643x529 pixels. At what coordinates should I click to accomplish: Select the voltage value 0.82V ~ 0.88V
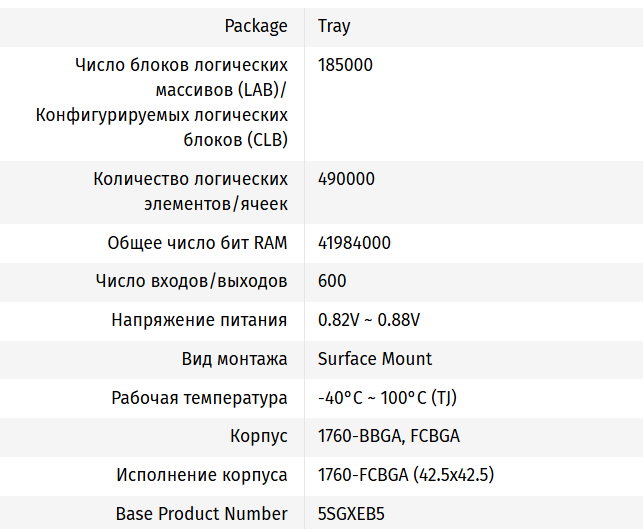coord(368,320)
